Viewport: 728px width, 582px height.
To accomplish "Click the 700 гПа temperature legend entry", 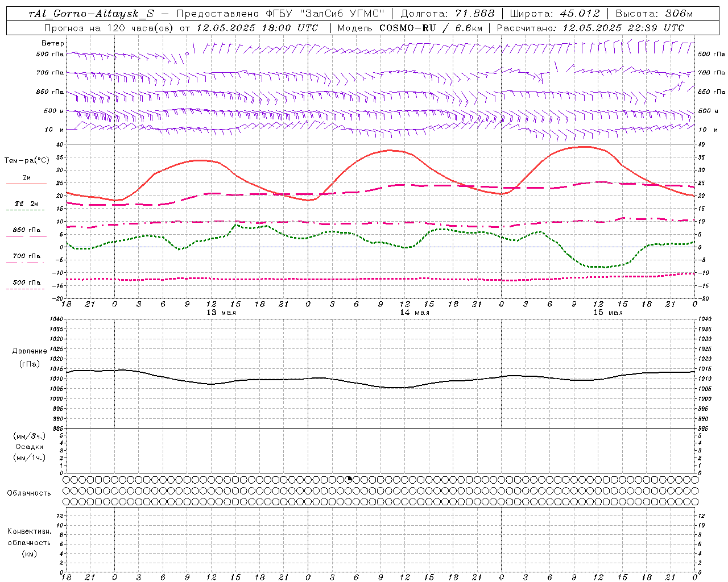I will click(26, 256).
